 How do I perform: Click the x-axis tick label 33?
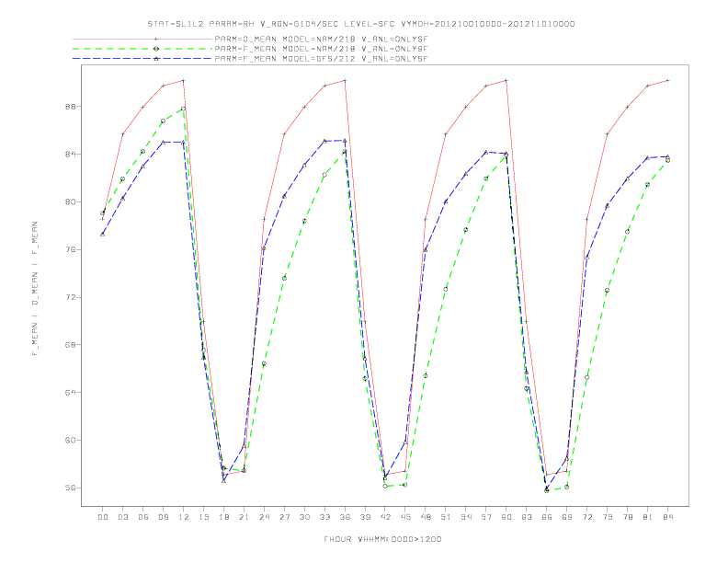click(x=324, y=517)
